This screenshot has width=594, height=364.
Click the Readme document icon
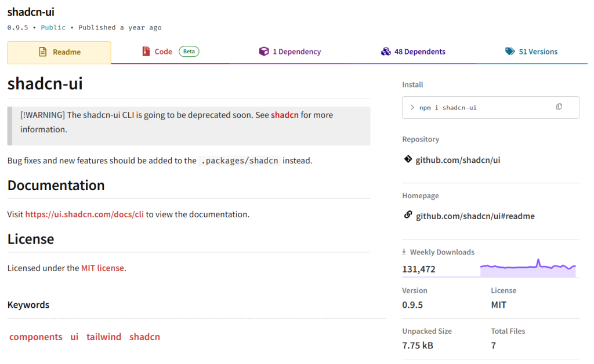[x=43, y=52]
